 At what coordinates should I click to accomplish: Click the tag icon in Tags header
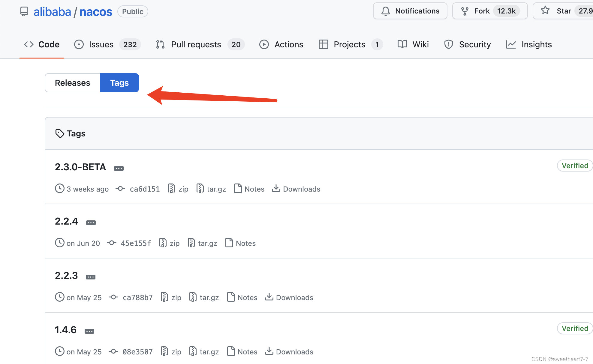click(x=60, y=133)
